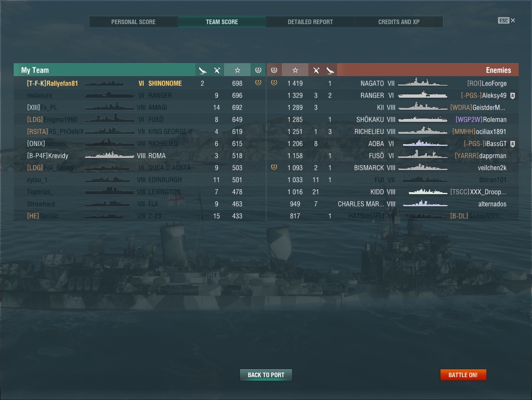Select enemy player XXX_Droop Kidd row

coord(393,192)
